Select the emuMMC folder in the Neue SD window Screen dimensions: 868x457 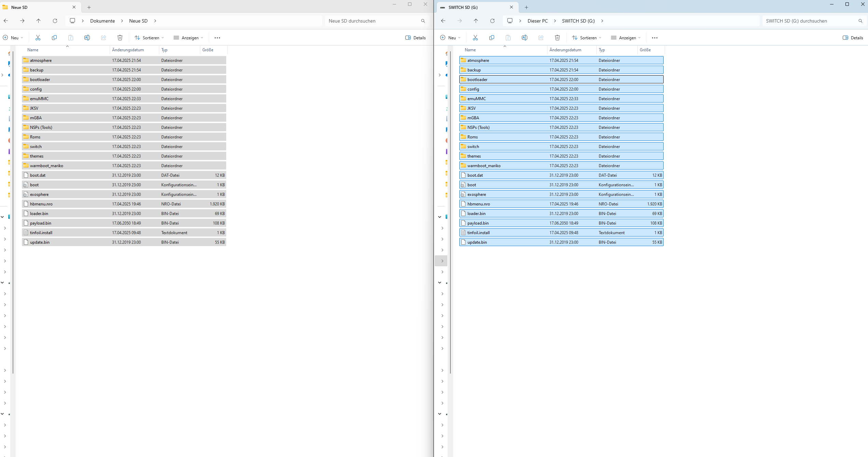click(39, 98)
